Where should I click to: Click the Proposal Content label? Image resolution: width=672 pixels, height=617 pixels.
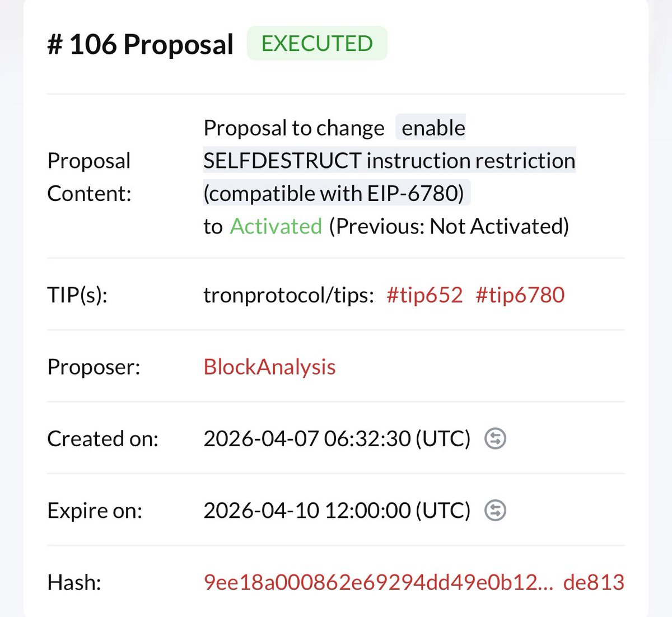pyautogui.click(x=89, y=177)
